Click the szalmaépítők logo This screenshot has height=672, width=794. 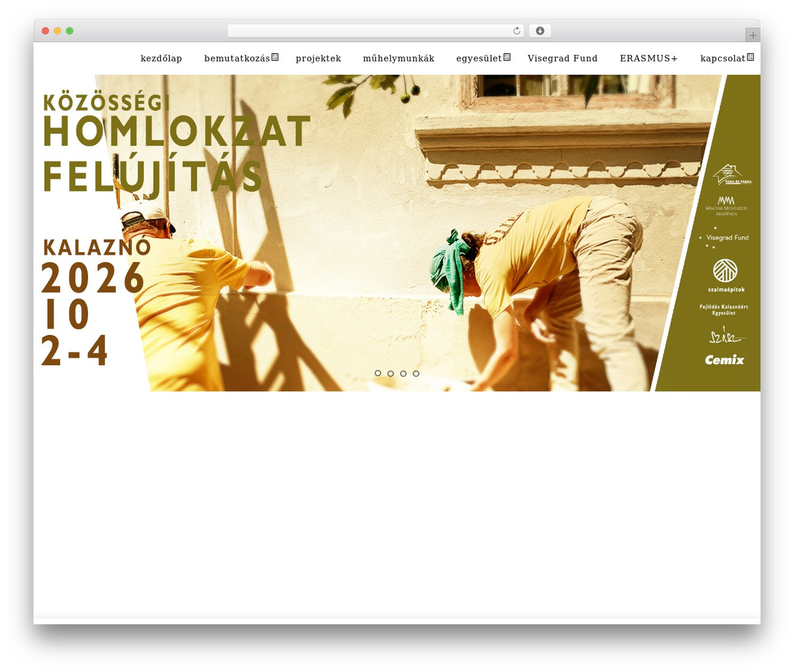(x=726, y=276)
